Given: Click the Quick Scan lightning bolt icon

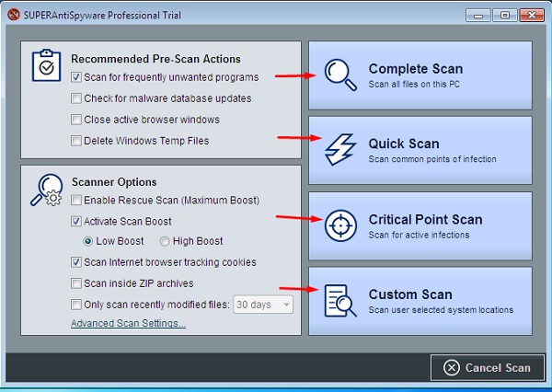Looking at the screenshot, I should tap(340, 149).
